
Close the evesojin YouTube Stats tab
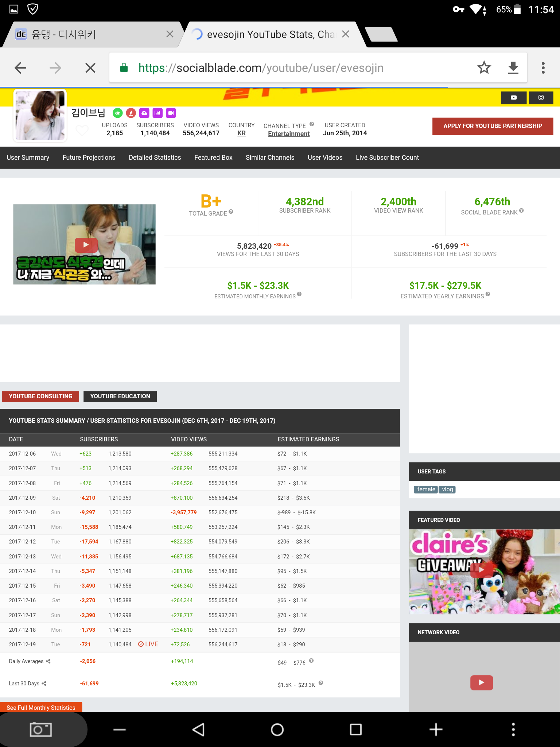pyautogui.click(x=346, y=34)
